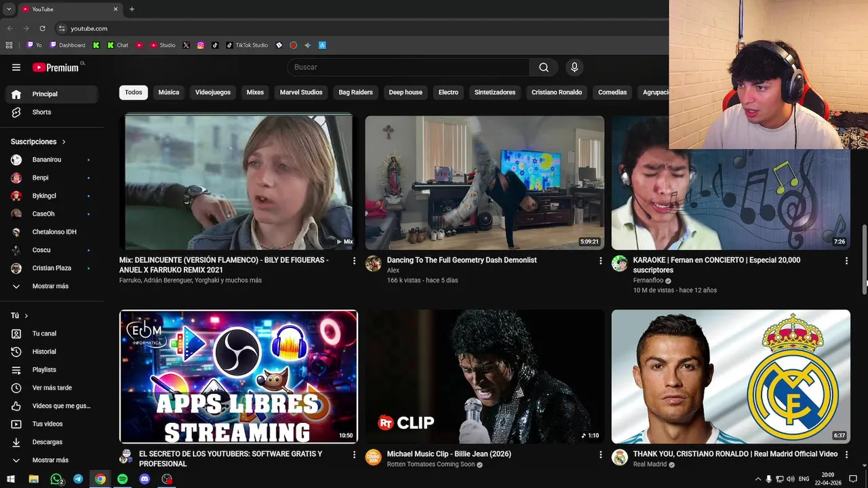Select the Deep house filter chip
The image size is (868, 488).
406,92
